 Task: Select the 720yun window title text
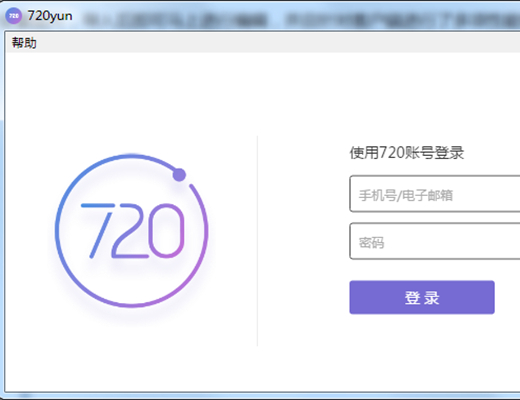tap(50, 16)
